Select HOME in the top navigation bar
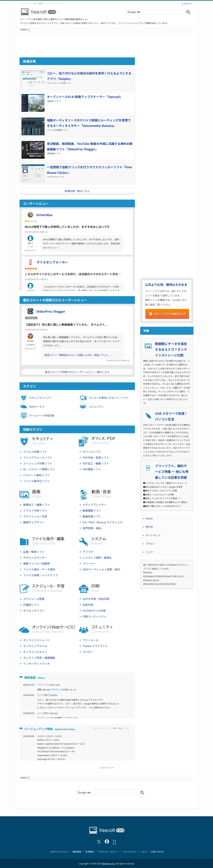Image resolution: width=213 pixels, height=868 pixels. (24, 30)
